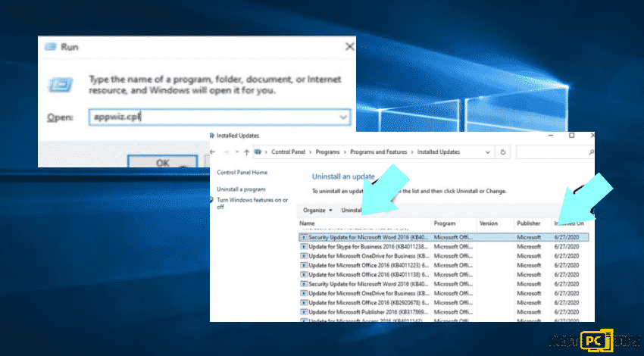Click the Programs breadcrumb in the address bar

(x=327, y=152)
